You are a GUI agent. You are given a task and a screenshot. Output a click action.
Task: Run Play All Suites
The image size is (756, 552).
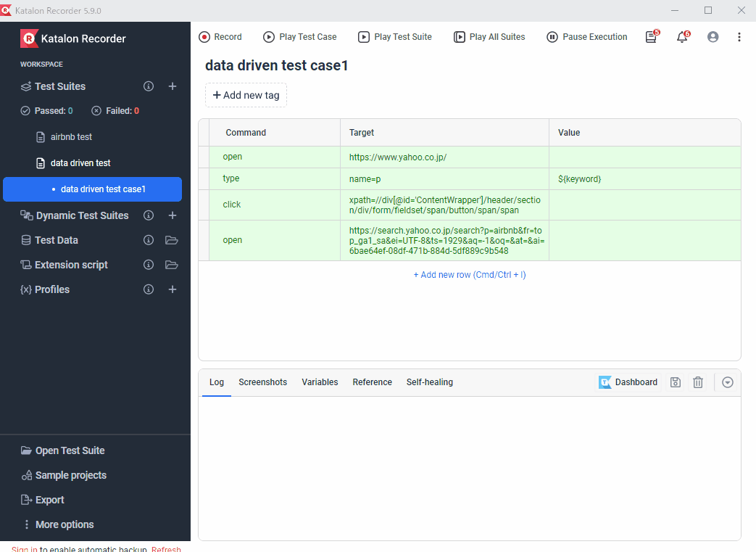[489, 37]
